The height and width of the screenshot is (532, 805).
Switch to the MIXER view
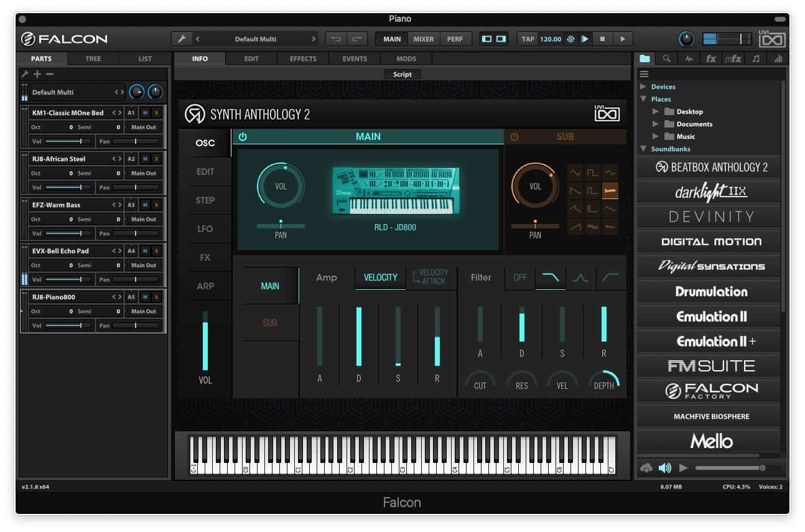click(x=424, y=39)
